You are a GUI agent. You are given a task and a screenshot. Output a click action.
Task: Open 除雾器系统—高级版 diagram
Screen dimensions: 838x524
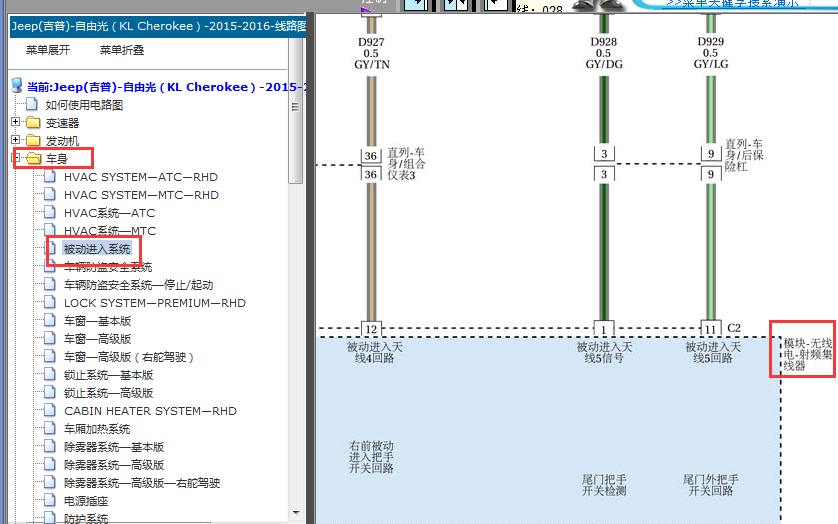(x=114, y=465)
